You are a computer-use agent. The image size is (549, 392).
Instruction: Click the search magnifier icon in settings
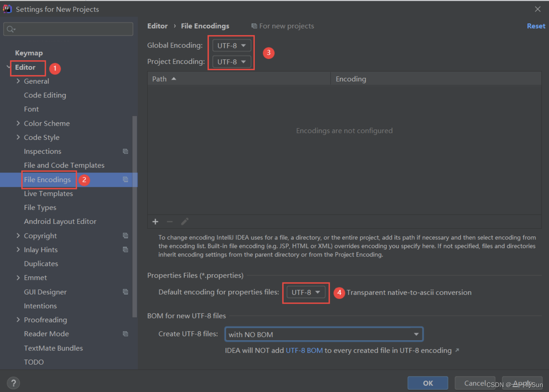point(11,29)
